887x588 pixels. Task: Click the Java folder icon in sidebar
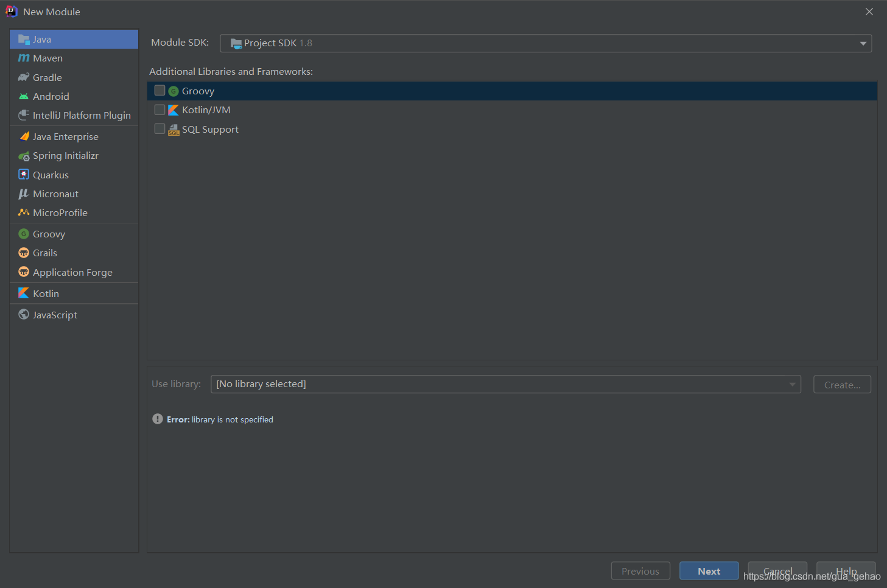click(24, 39)
